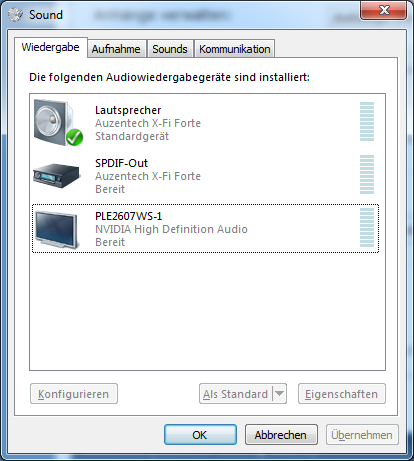The width and height of the screenshot is (414, 461).
Task: Switch to the Aufnahme tab
Action: coord(116,49)
